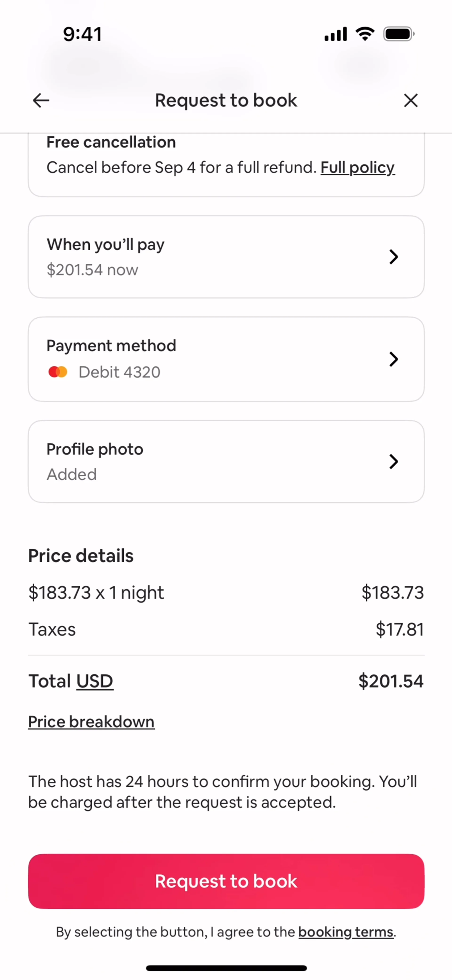Tap the cellular signal bars icon
The height and width of the screenshot is (980, 452).
[x=335, y=34]
